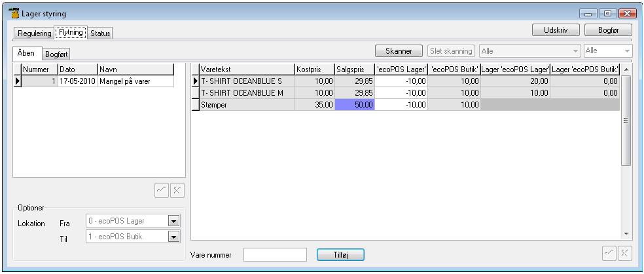Switch to the Status tab

100,33
